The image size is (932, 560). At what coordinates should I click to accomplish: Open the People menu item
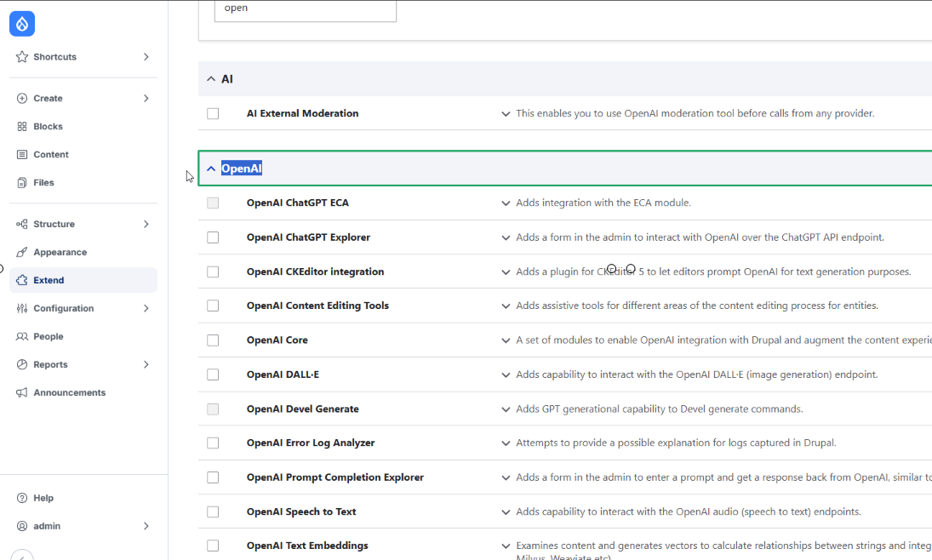tap(83, 336)
